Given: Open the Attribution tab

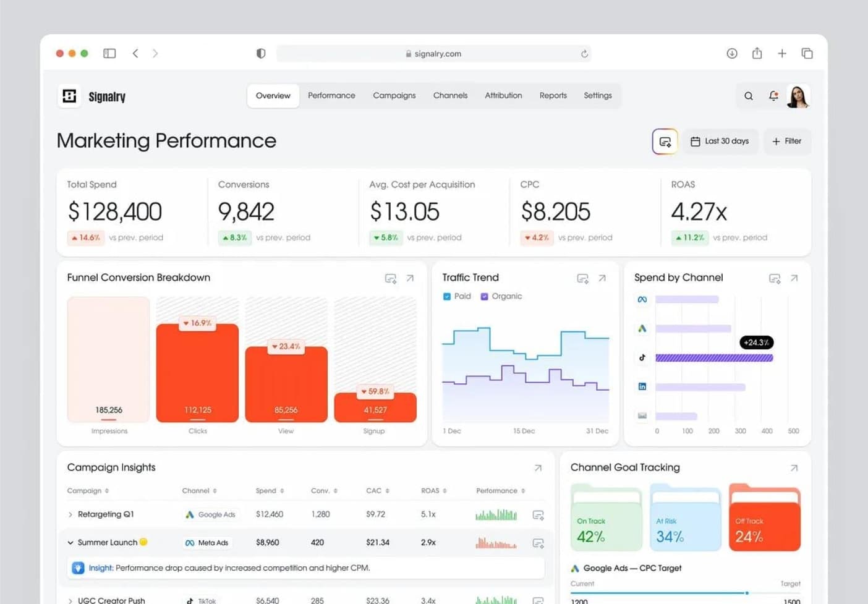Looking at the screenshot, I should click(x=503, y=96).
